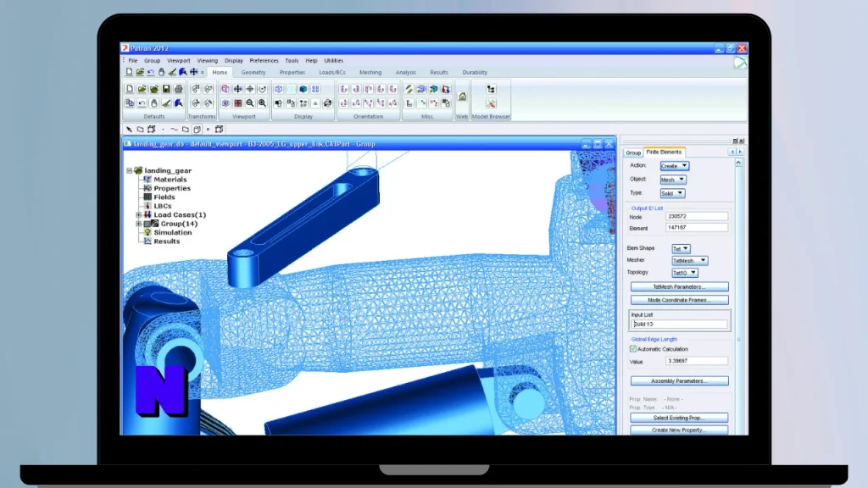Click the right tab-scroll arrow in side panel
Screen dimensions: 868x488
click(740, 152)
